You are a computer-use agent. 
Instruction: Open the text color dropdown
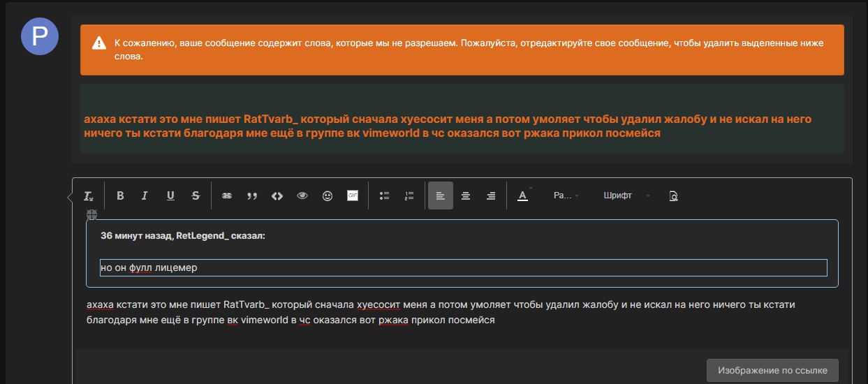[x=523, y=195]
